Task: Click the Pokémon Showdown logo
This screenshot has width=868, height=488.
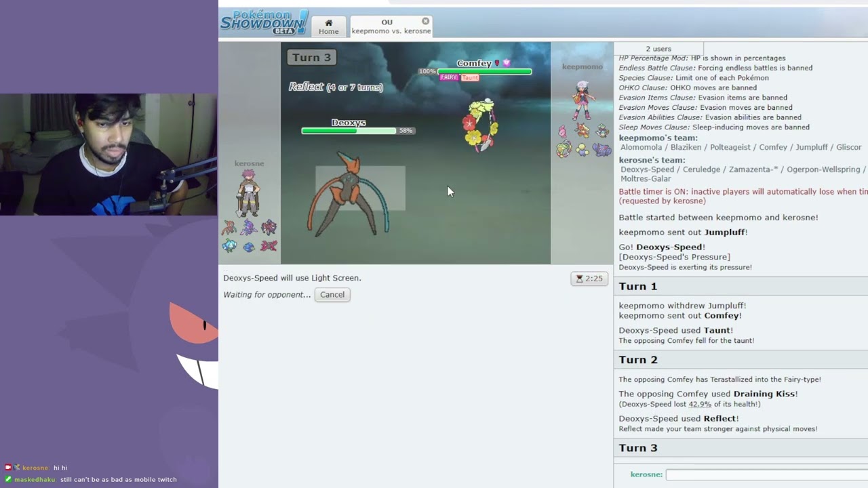Action: [264, 22]
